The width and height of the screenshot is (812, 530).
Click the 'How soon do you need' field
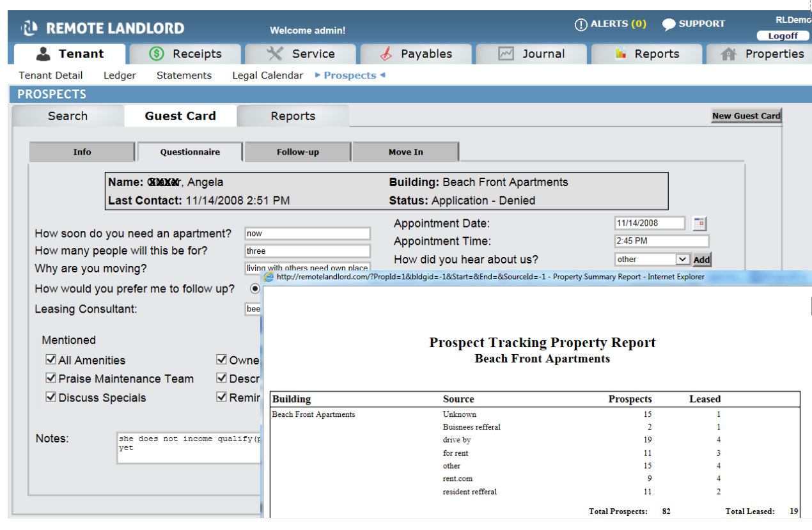point(308,234)
